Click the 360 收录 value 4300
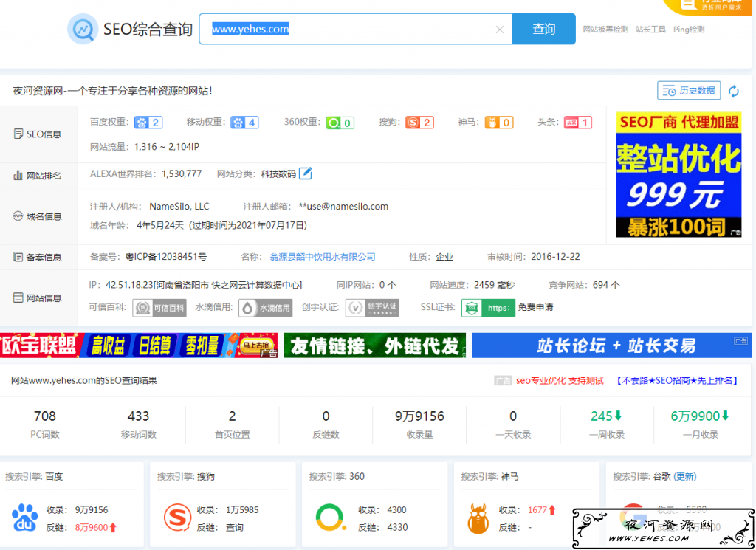This screenshot has height=550, width=756. [396, 510]
